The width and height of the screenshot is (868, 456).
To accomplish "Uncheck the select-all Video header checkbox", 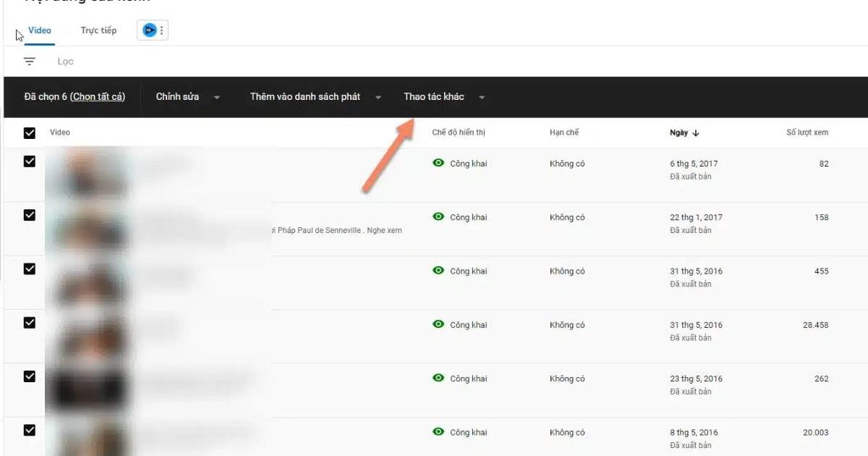I will click(30, 132).
